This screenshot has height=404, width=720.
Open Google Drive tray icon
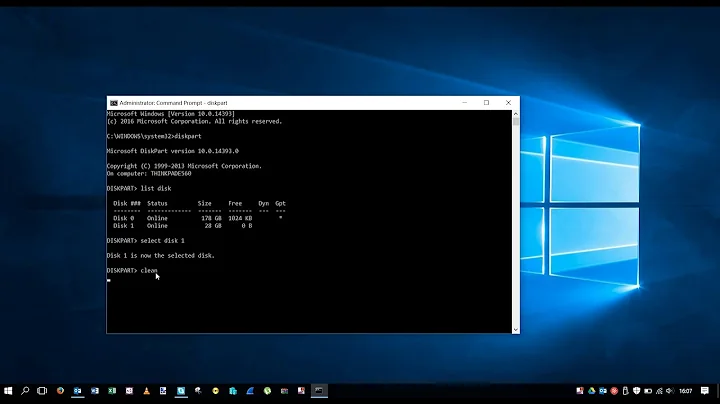[x=591, y=391]
